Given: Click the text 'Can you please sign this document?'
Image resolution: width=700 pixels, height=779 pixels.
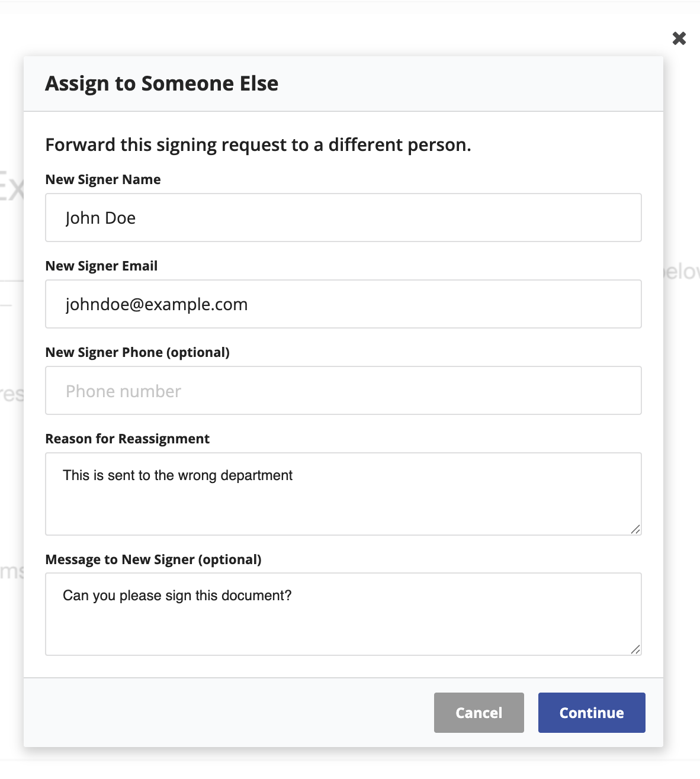Looking at the screenshot, I should coord(177,595).
